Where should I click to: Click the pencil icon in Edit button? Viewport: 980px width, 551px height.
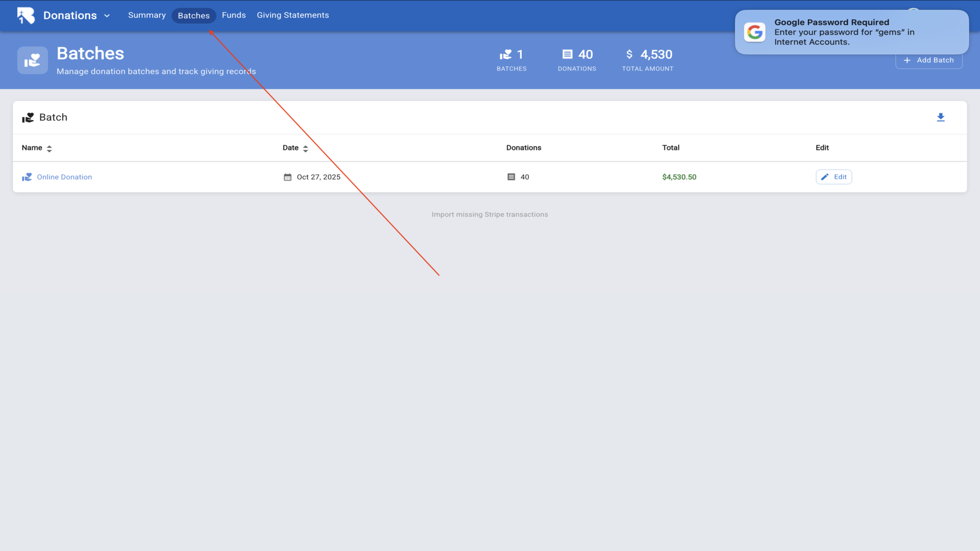825,177
